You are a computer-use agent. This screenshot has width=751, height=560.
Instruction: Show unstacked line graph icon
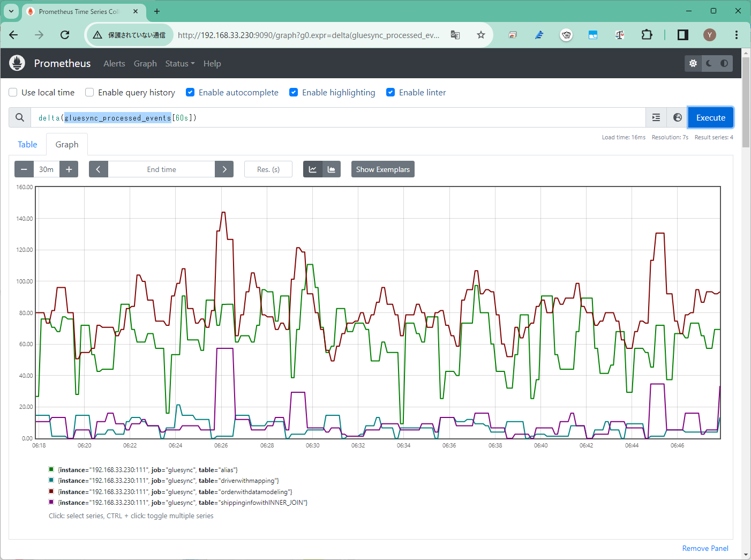(313, 169)
